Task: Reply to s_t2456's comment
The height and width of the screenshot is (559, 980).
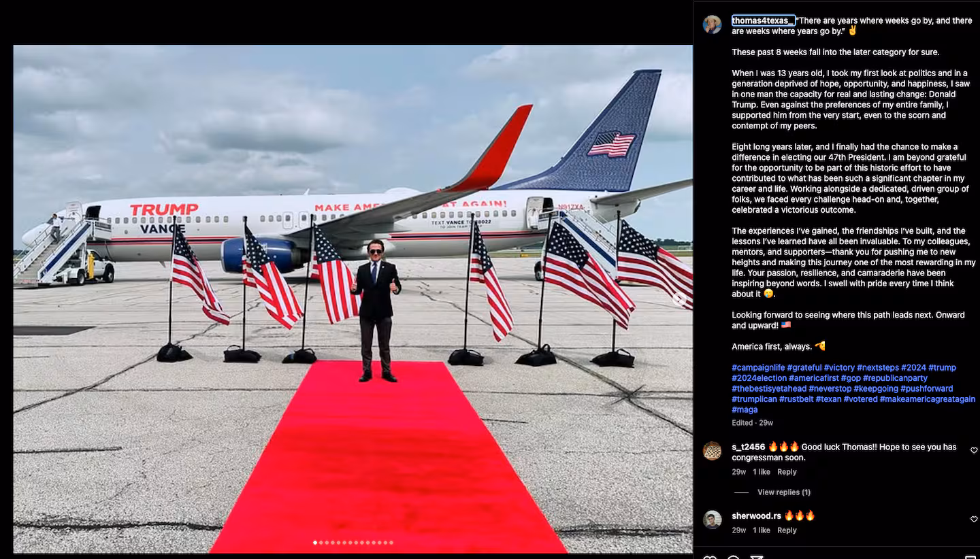Action: pos(787,472)
